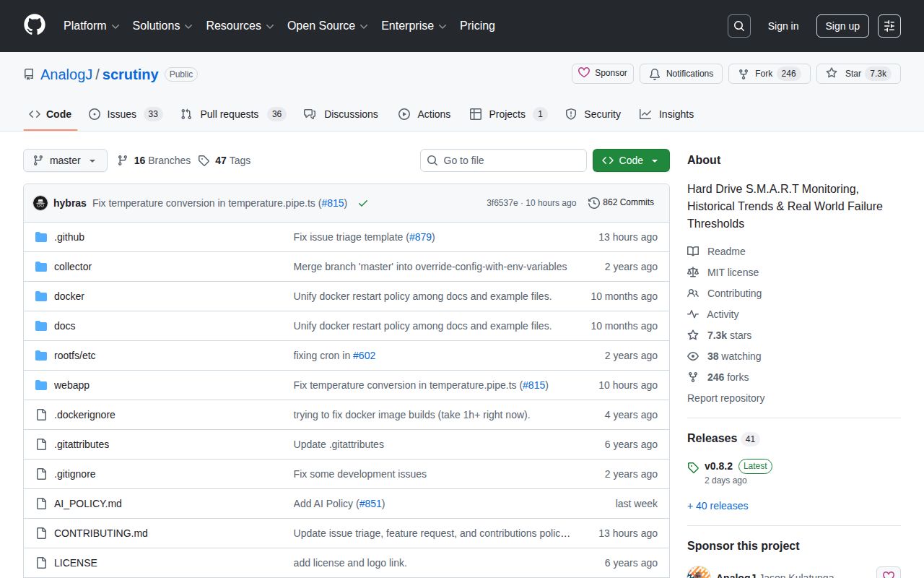Click the command palette icon top right

point(889,26)
